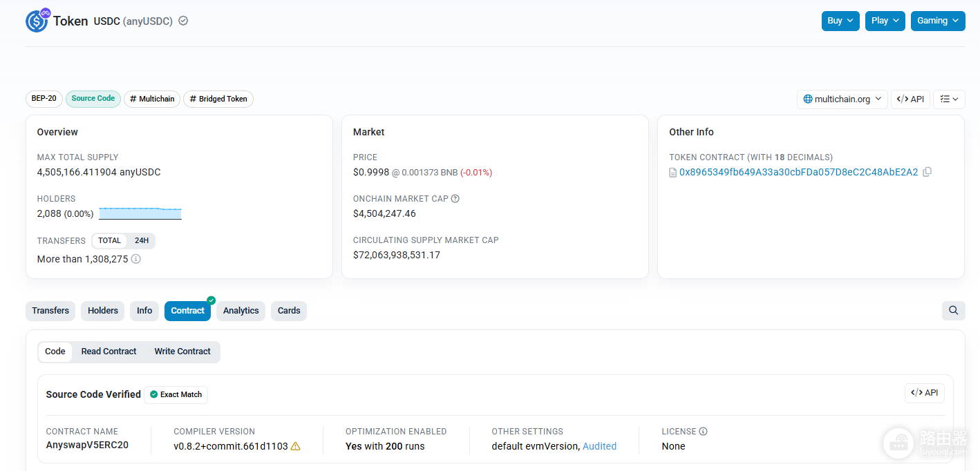
Task: Click the holders trend sparkline chart
Action: tap(140, 213)
